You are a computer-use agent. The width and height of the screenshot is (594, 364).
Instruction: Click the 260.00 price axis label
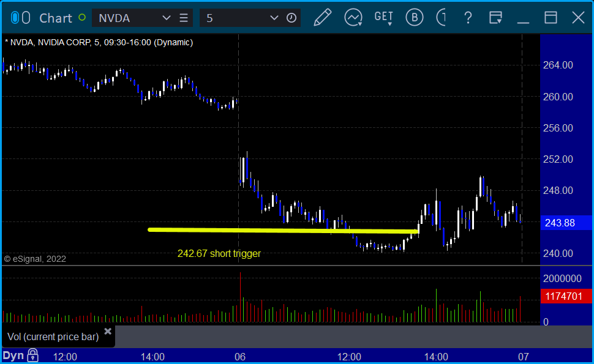(558, 97)
